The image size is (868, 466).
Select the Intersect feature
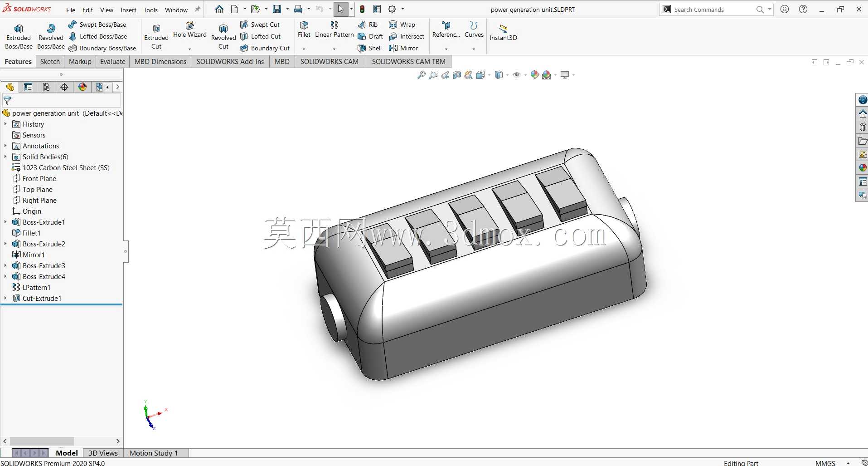point(407,36)
